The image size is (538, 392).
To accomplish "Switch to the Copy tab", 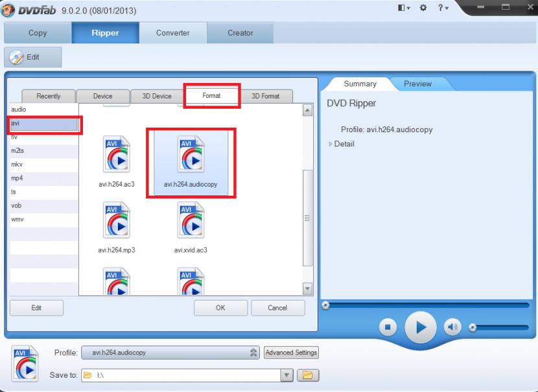I will point(38,33).
